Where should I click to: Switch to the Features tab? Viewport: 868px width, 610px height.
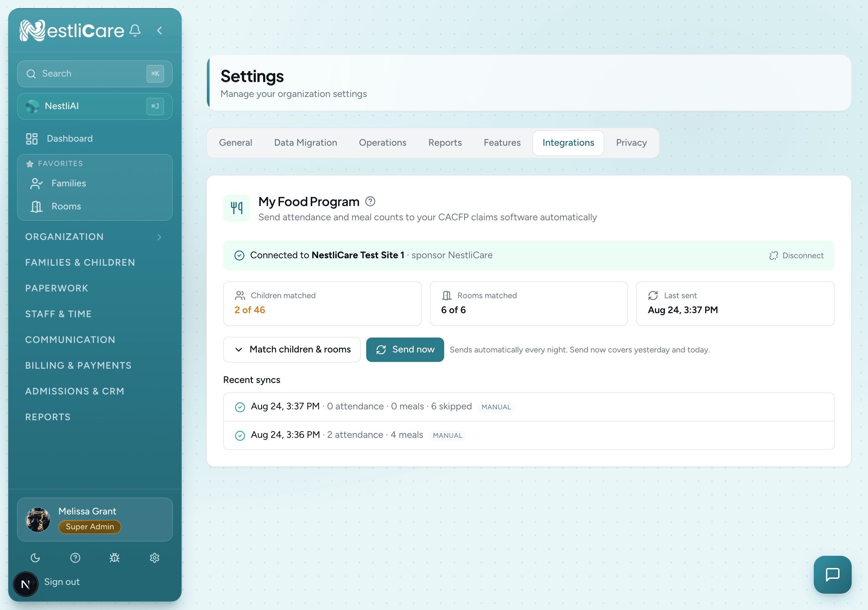tap(502, 143)
